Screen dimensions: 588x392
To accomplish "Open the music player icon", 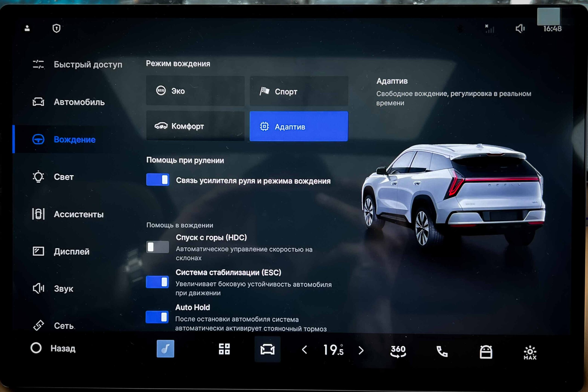I will pos(165,349).
